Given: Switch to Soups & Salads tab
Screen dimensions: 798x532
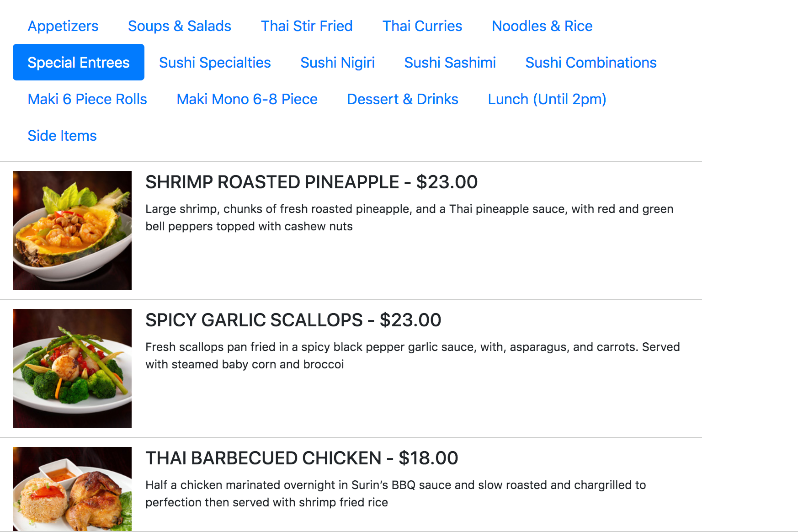Looking at the screenshot, I should coord(179,26).
